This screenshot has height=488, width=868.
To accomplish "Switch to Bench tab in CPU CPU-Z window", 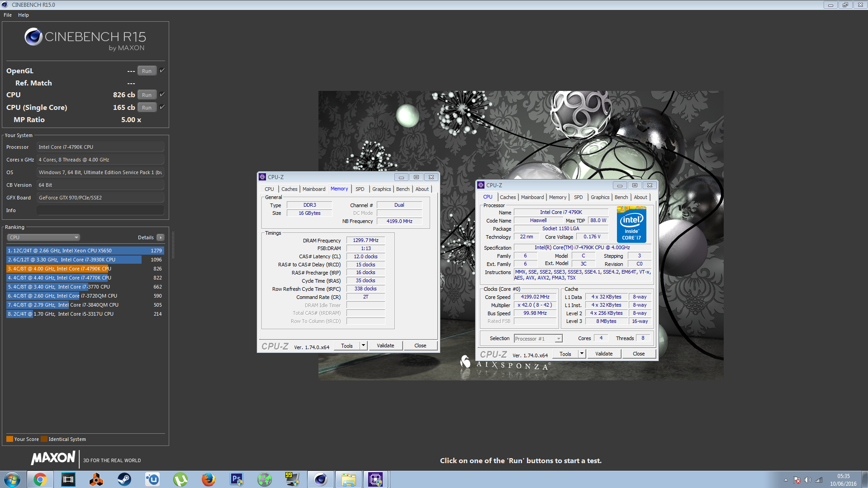I will point(621,197).
